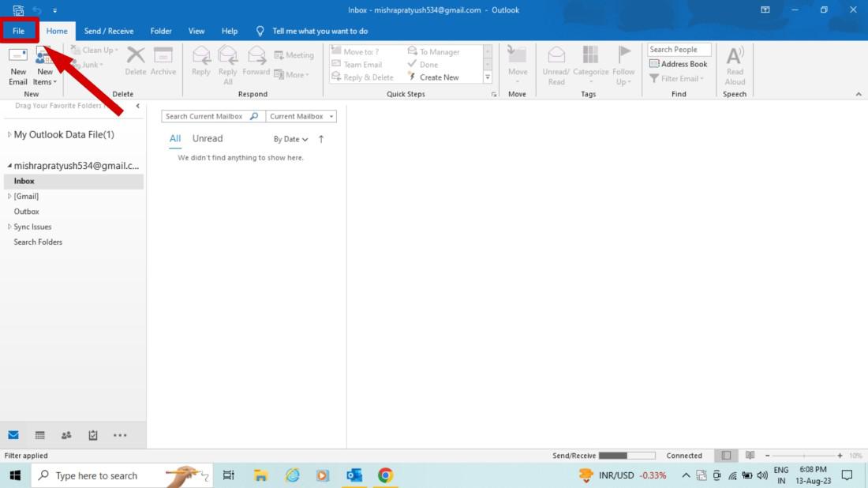Open the By Date sort dropdown
Image resolution: width=868 pixels, height=488 pixels.
290,139
